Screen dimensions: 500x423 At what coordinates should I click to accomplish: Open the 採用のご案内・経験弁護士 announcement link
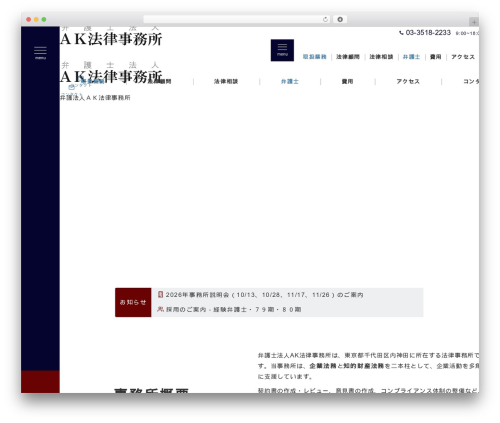(233, 309)
